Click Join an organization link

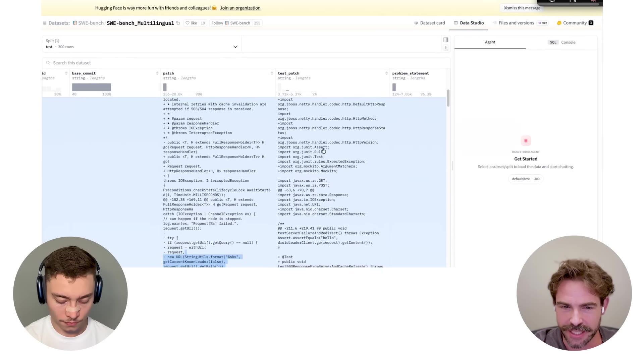tap(240, 8)
